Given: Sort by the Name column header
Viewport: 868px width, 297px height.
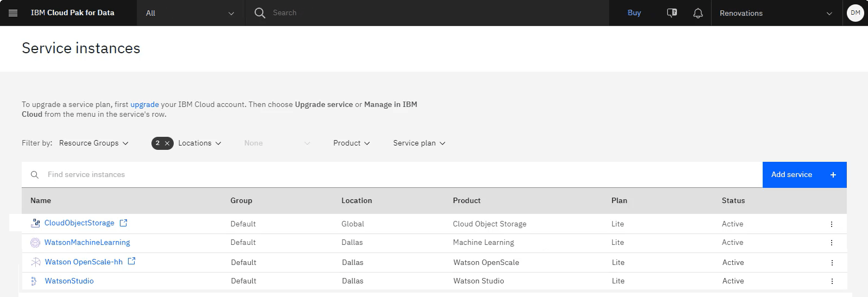Looking at the screenshot, I should [x=41, y=201].
